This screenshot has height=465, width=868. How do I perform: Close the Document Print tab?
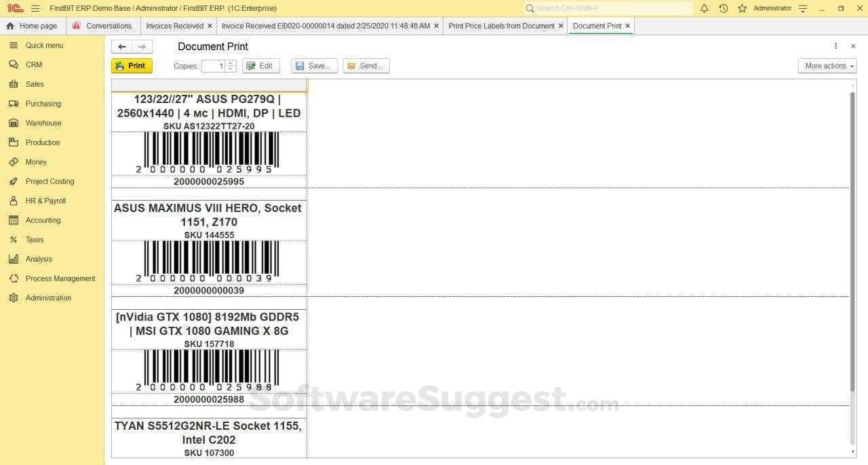[x=628, y=26]
